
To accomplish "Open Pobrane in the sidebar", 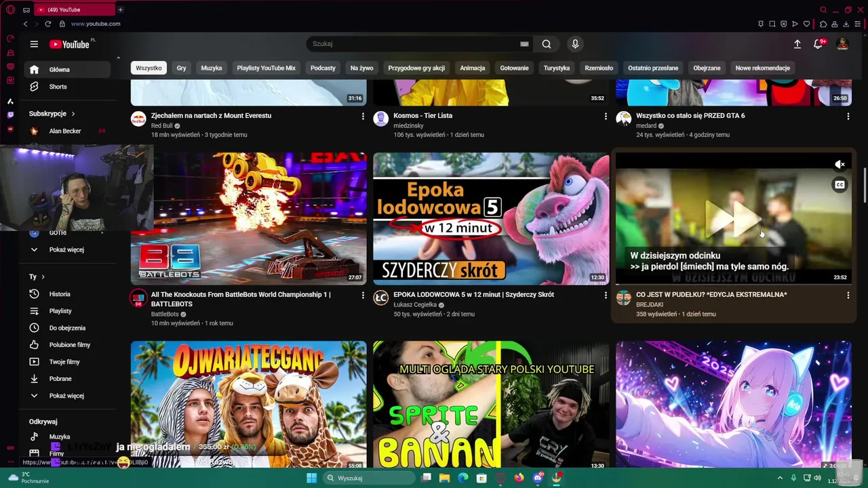I will (66, 379).
